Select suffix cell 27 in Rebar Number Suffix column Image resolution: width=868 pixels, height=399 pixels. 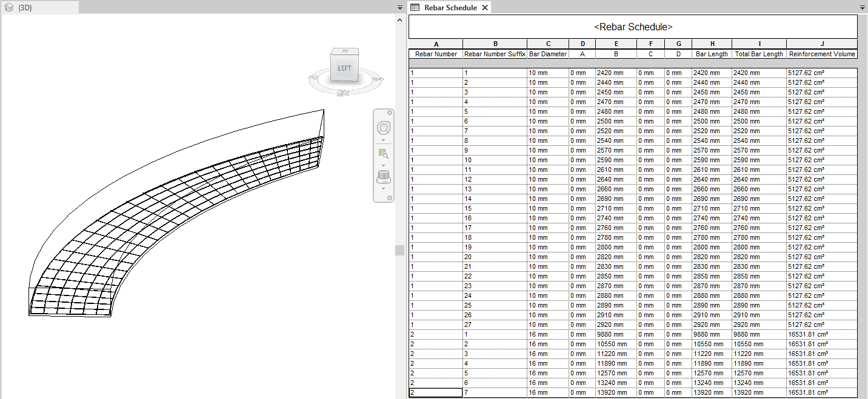click(x=495, y=325)
